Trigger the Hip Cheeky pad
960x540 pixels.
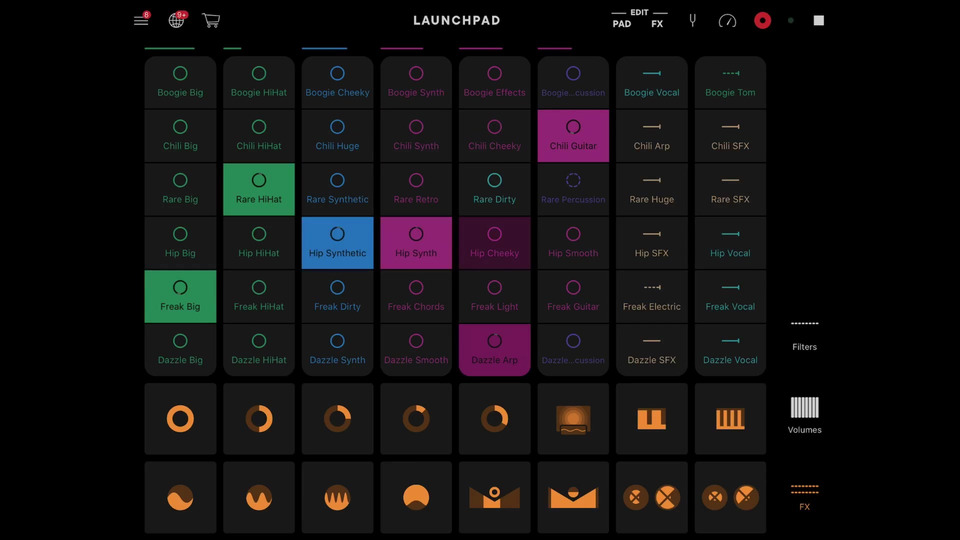pos(494,243)
